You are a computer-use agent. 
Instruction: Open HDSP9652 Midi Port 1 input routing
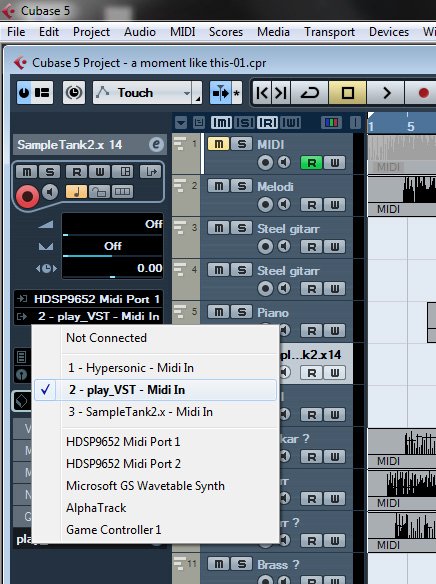(x=89, y=299)
